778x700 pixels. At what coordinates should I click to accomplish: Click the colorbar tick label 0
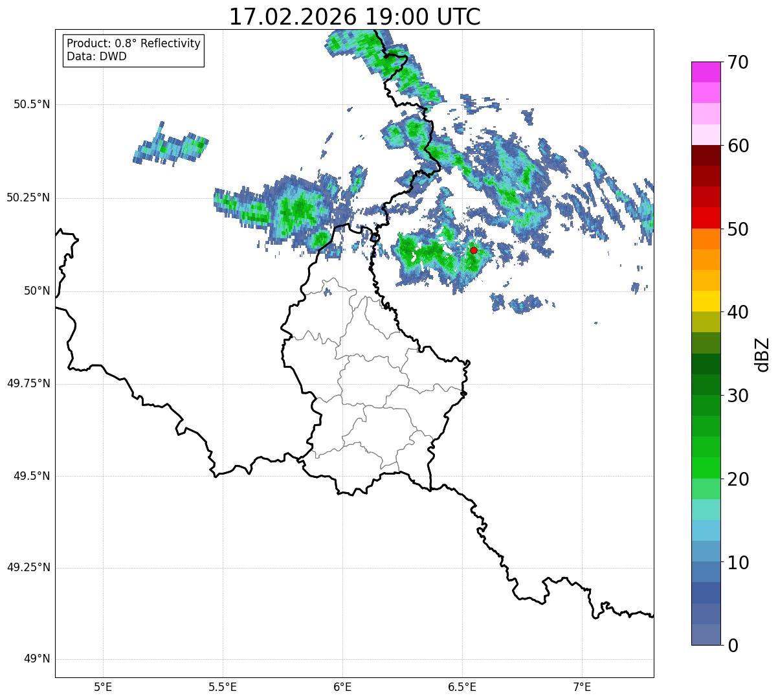(x=732, y=646)
